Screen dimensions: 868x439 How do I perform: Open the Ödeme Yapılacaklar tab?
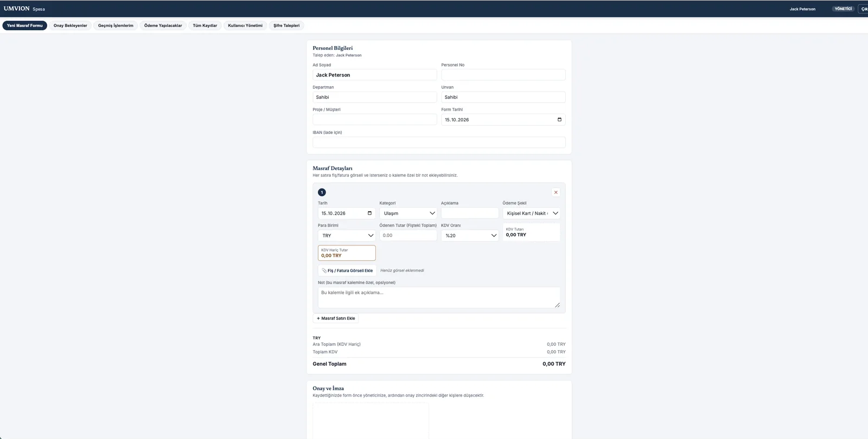(163, 25)
